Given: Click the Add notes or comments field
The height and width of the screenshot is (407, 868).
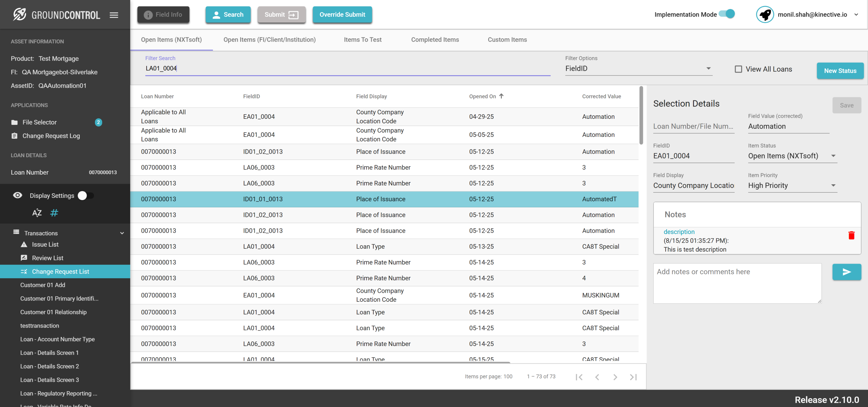Looking at the screenshot, I should pos(737,283).
